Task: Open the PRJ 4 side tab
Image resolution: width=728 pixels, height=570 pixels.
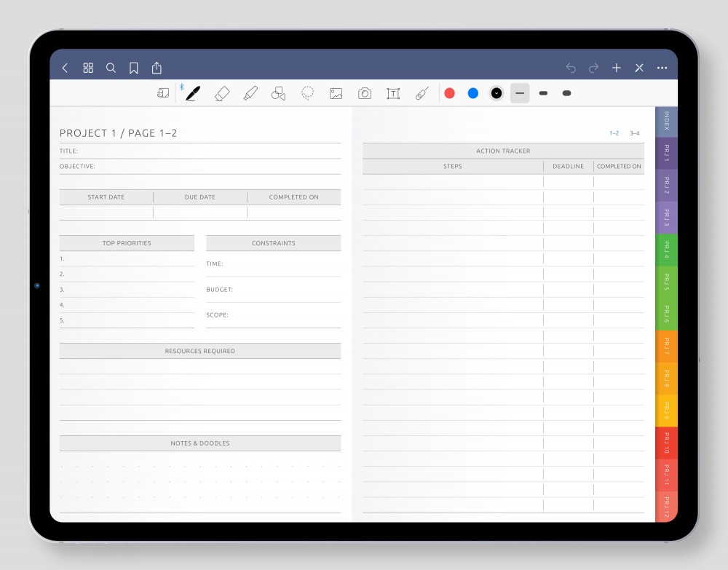Action: [666, 250]
